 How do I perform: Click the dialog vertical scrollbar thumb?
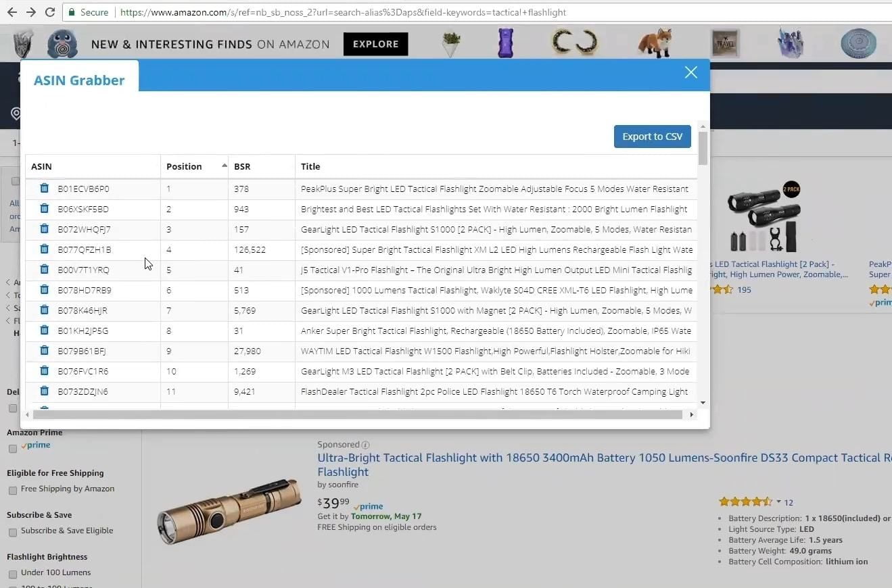click(x=703, y=148)
